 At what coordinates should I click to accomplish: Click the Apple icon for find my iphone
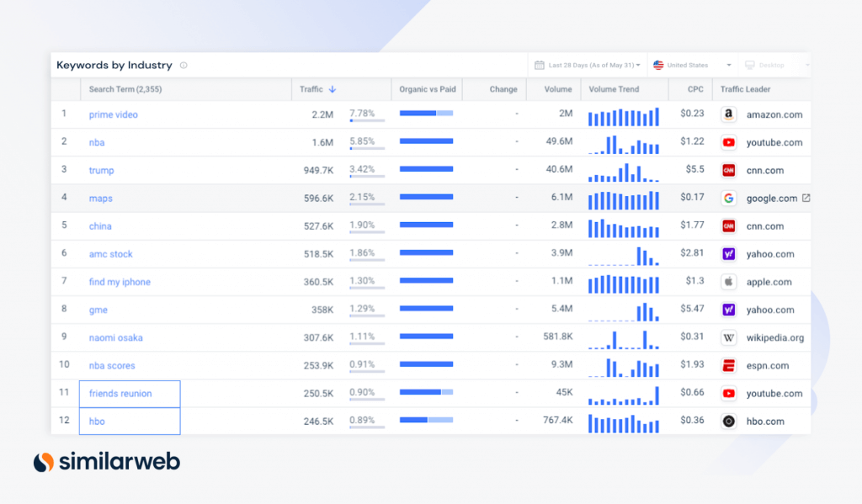(728, 282)
